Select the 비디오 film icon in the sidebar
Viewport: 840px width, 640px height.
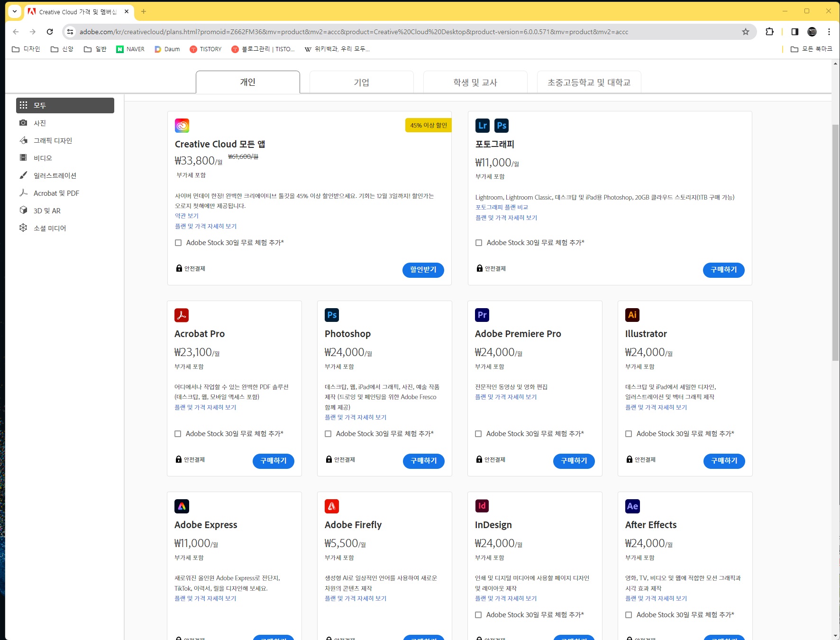point(23,158)
